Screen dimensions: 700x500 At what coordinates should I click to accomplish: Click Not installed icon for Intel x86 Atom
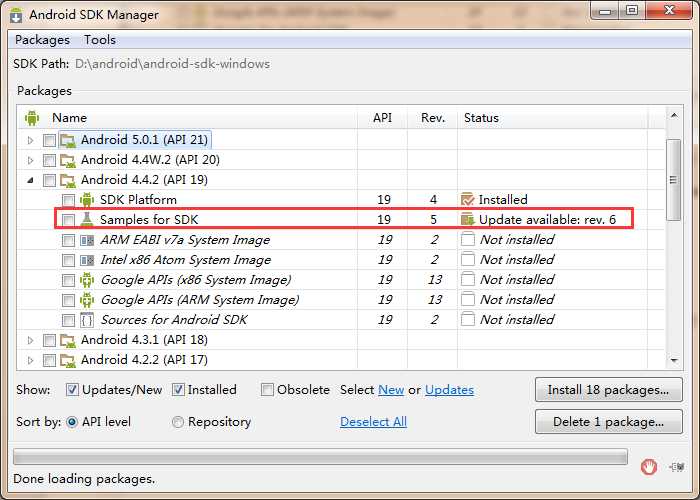tap(467, 259)
